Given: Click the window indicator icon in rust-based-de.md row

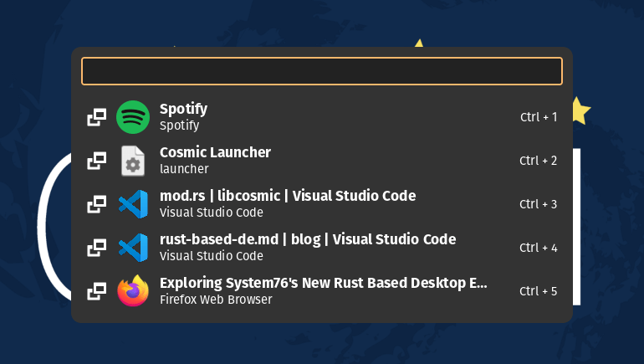Looking at the screenshot, I should [97, 248].
